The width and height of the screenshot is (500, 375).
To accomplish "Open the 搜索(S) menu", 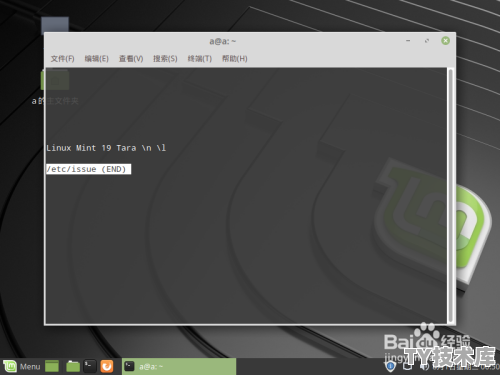I will (165, 59).
